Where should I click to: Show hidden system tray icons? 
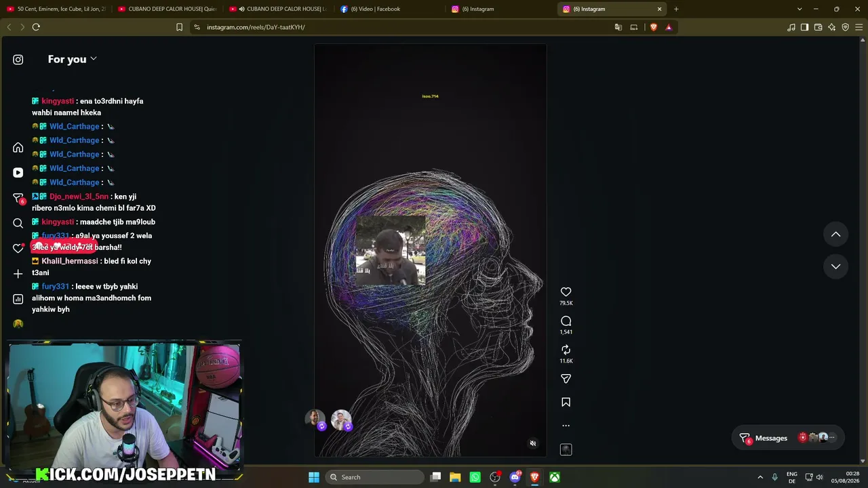pyautogui.click(x=760, y=477)
